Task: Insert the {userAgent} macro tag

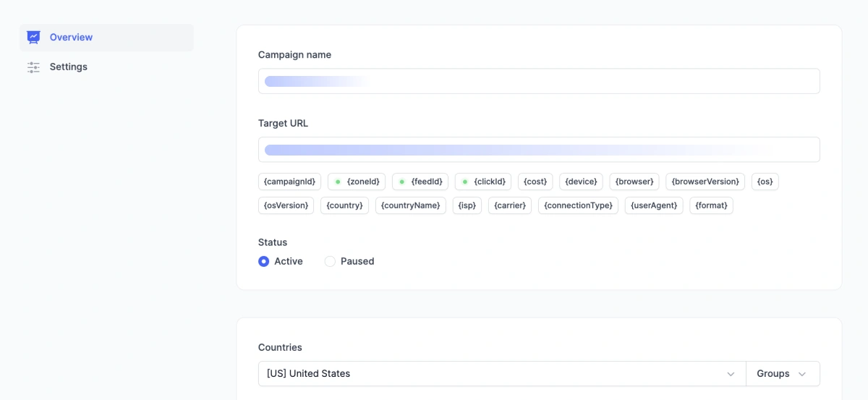Action: (x=654, y=205)
